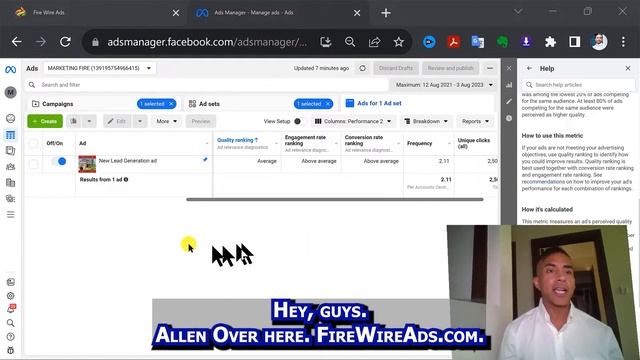
Task: Toggle the View Setup switch
Action: point(300,121)
